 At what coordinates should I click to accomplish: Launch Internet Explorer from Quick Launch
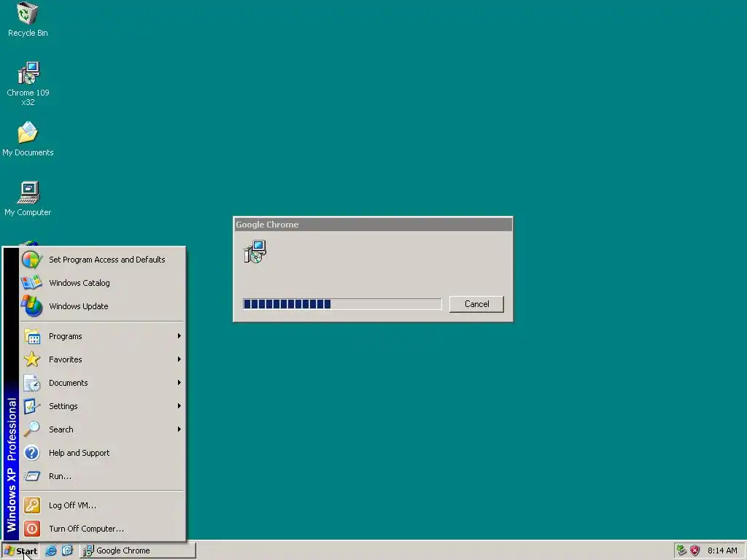tap(51, 551)
